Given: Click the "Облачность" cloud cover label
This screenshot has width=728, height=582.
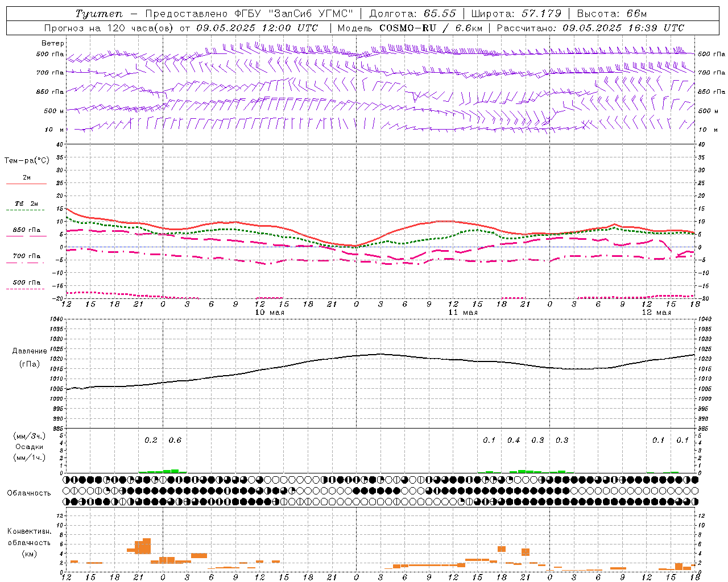Looking at the screenshot, I should tap(29, 493).
